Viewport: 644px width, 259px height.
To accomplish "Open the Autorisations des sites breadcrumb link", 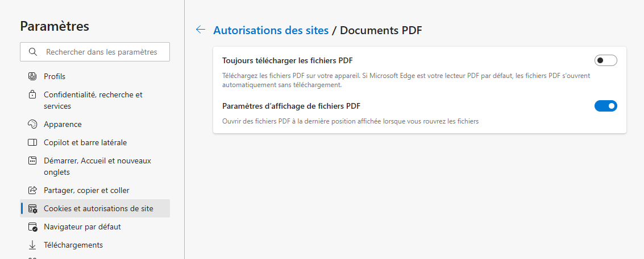I will (271, 30).
